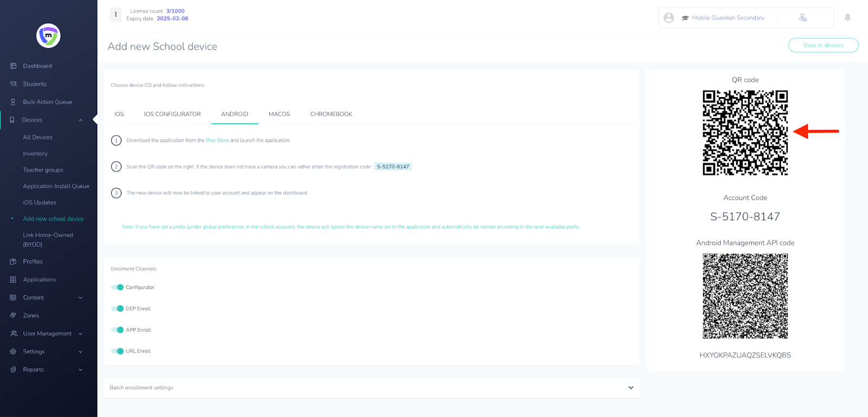This screenshot has width=868, height=417.
Task: Switch to the CHROMEBOOK tab
Action: coord(331,114)
